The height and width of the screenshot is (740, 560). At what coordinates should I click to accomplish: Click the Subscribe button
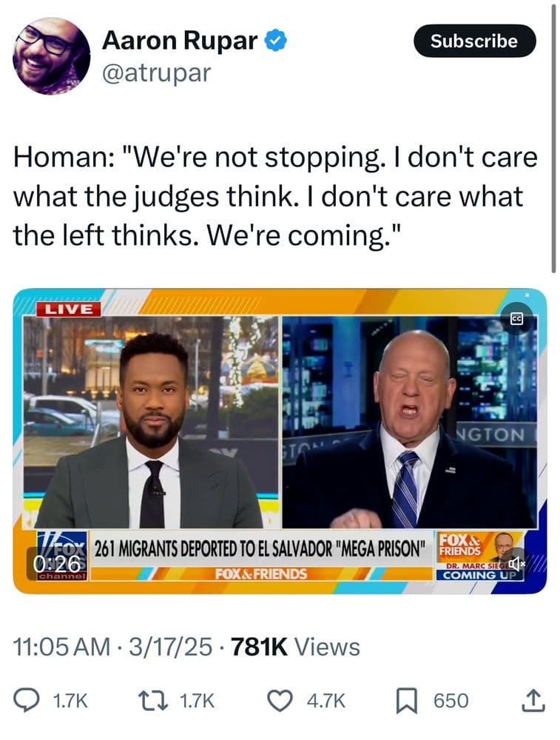click(474, 41)
